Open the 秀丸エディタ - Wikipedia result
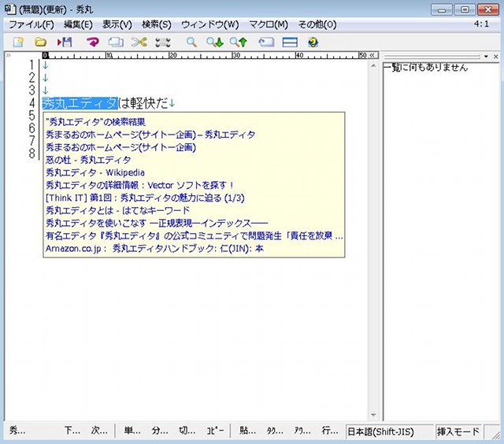This screenshot has height=444, width=504. (x=95, y=172)
